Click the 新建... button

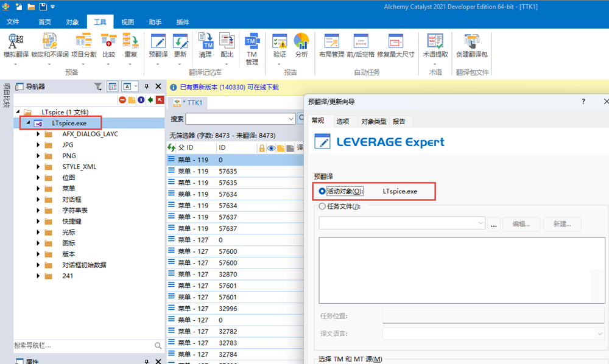562,224
